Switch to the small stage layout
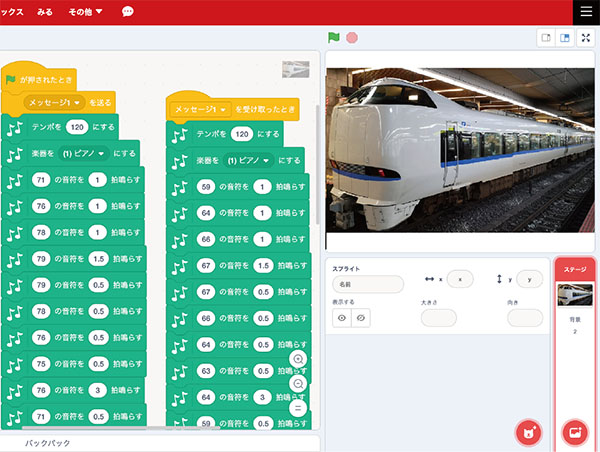This screenshot has height=452, width=600. tap(546, 37)
